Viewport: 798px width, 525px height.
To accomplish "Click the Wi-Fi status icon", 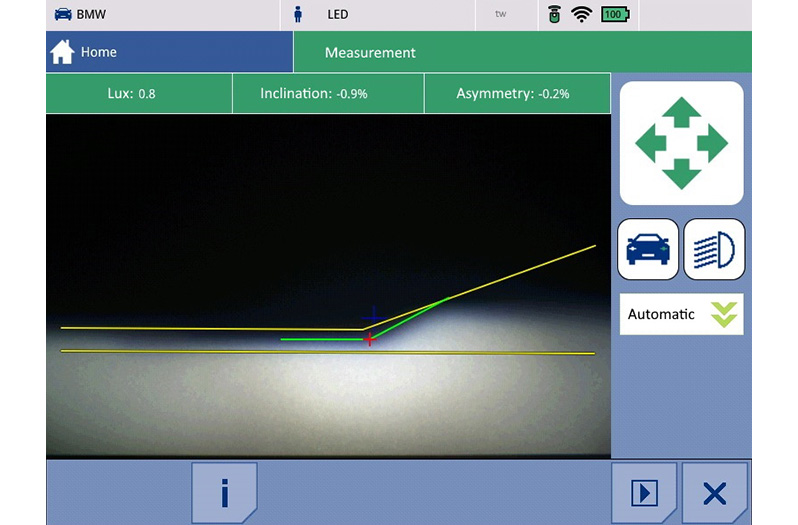I will click(581, 15).
